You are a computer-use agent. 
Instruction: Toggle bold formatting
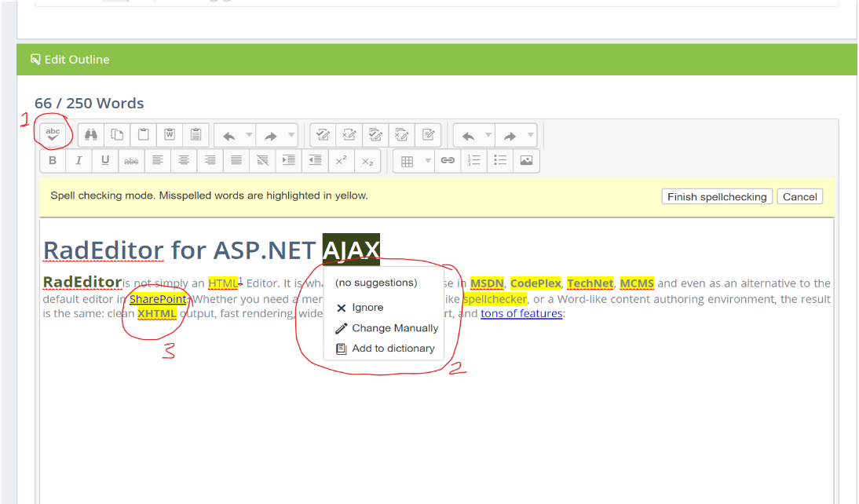[x=53, y=160]
